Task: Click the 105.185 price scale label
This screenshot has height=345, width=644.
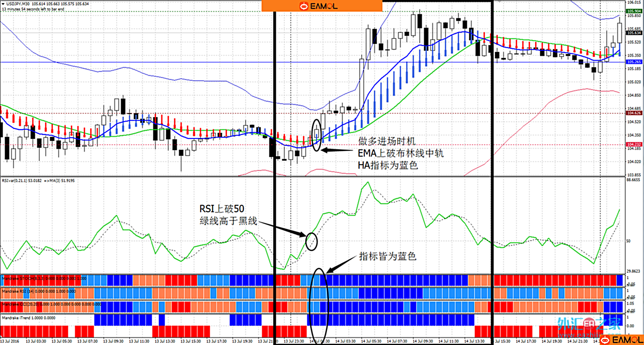Action: pos(634,68)
